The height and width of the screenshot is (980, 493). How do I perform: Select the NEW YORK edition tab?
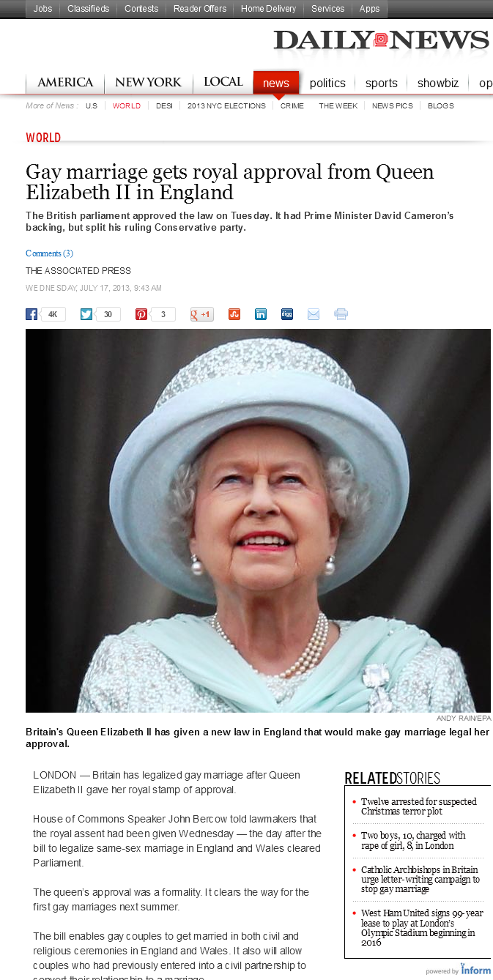click(149, 83)
